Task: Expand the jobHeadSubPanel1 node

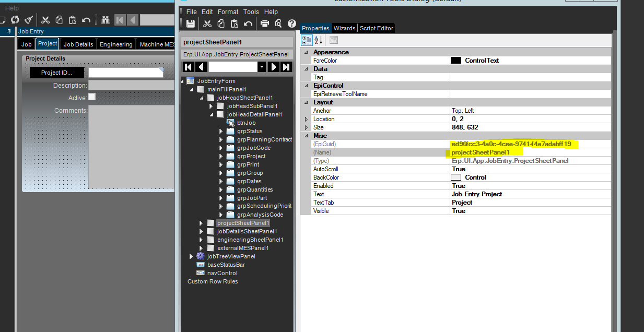Action: (x=211, y=106)
